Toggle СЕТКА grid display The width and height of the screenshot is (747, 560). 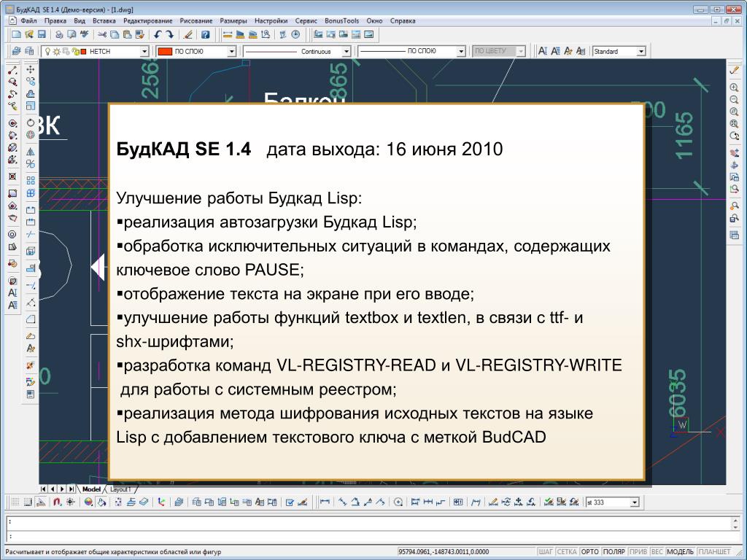566,551
